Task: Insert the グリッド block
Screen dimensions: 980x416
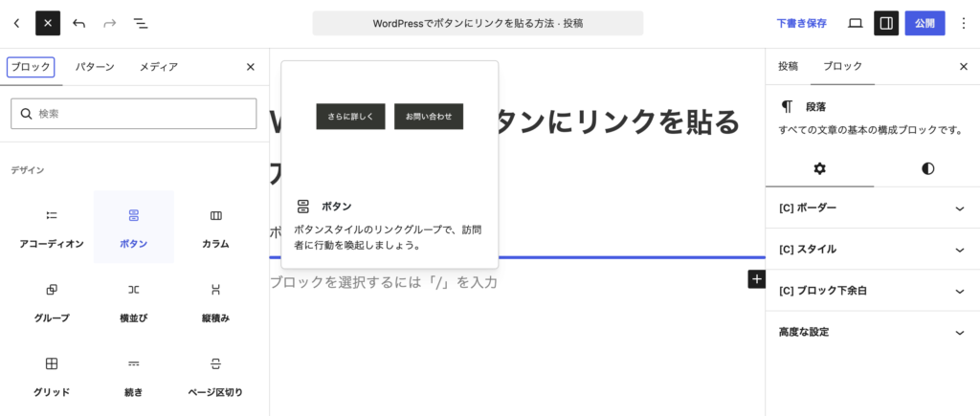Action: click(52, 376)
